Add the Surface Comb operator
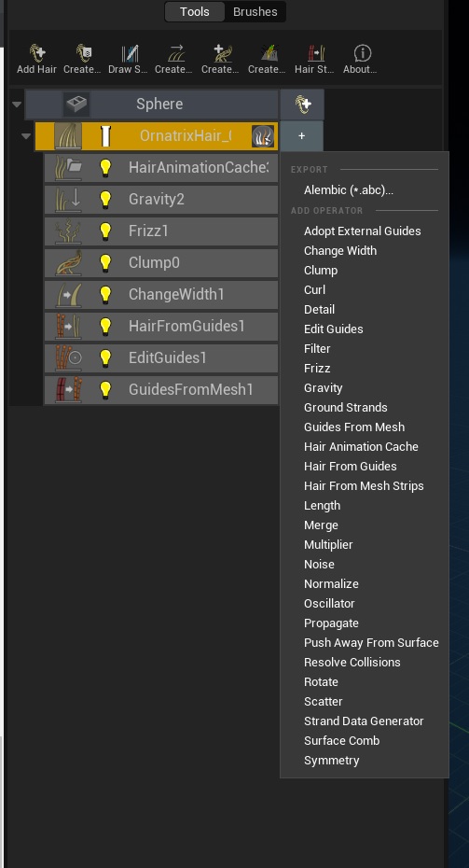 pos(342,741)
